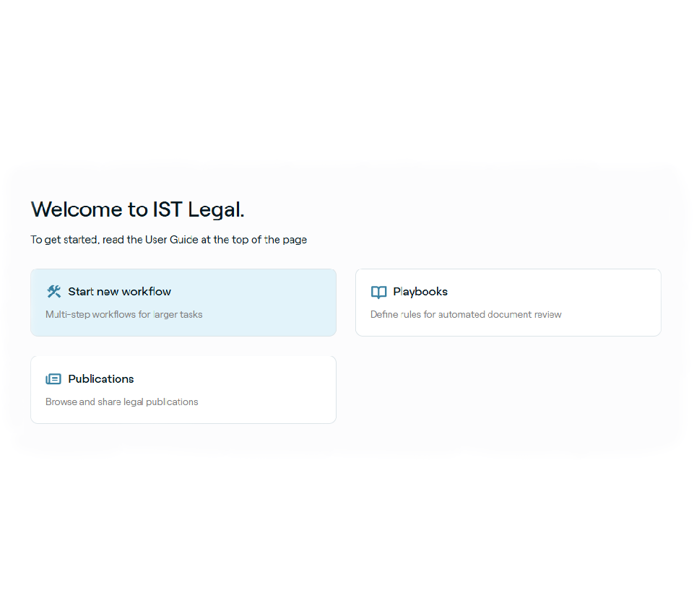Click 'Define rules for automated document review' text

coord(466,315)
